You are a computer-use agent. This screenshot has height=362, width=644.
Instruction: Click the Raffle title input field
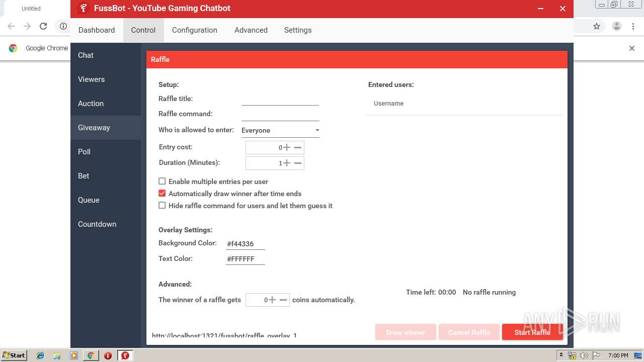280,99
